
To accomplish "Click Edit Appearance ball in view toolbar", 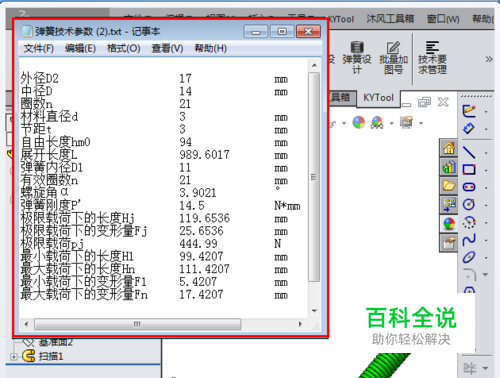I will click(x=359, y=123).
